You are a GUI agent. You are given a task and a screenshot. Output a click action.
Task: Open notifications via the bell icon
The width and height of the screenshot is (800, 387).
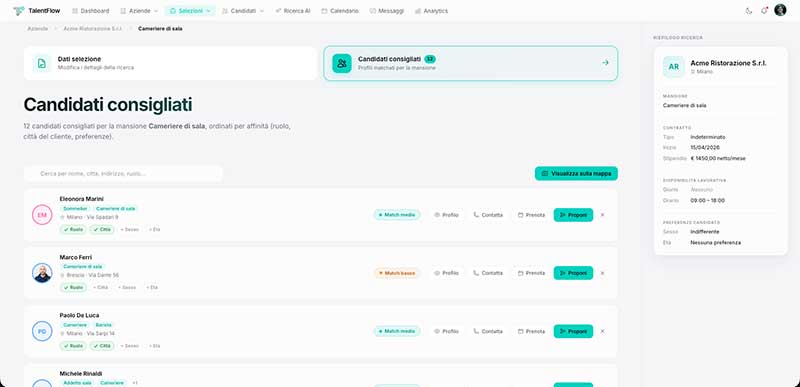point(764,11)
